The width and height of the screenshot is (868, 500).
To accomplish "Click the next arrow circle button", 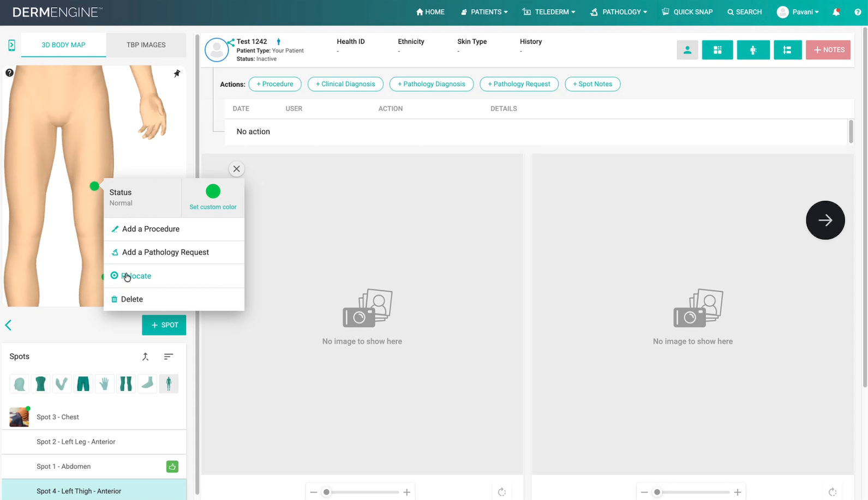I will [x=825, y=220].
